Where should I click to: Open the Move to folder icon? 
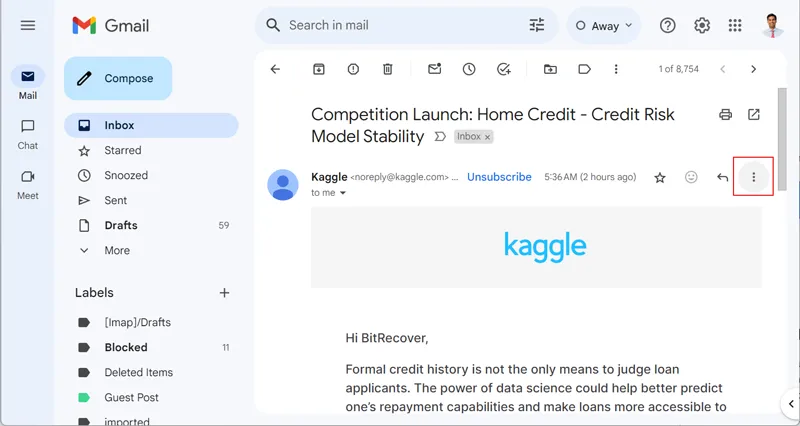[550, 69]
